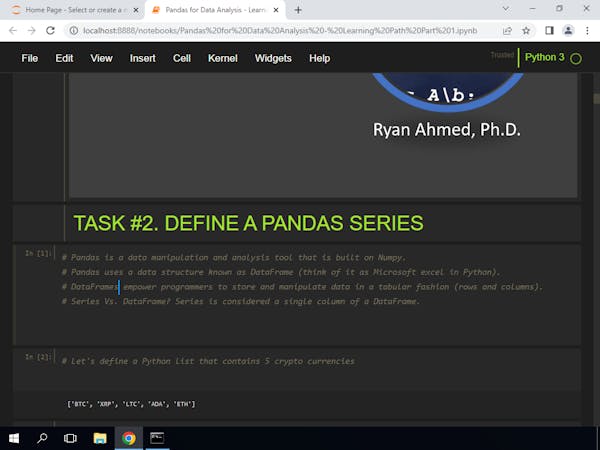This screenshot has width=600, height=450.
Task: Close the Home Page tab
Action: click(136, 10)
